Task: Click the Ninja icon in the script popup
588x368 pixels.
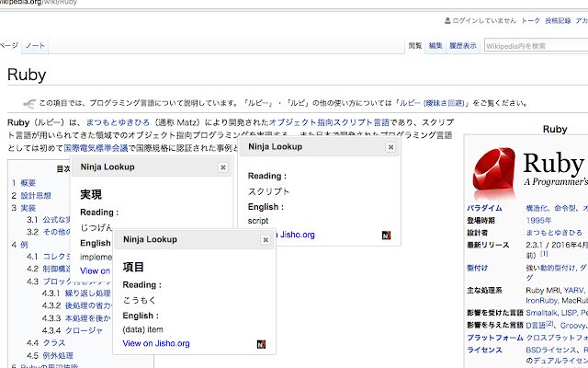Action: (386, 236)
